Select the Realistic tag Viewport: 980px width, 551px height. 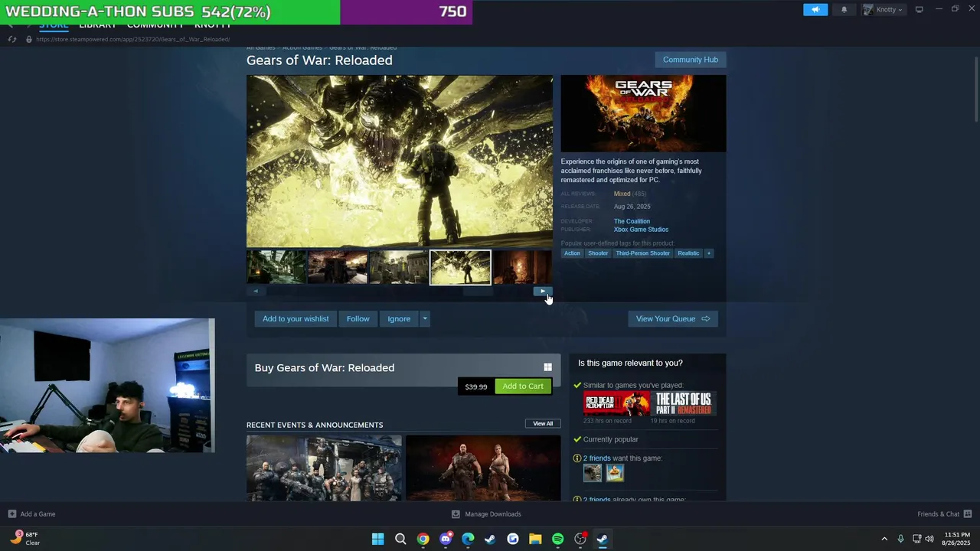tap(688, 253)
